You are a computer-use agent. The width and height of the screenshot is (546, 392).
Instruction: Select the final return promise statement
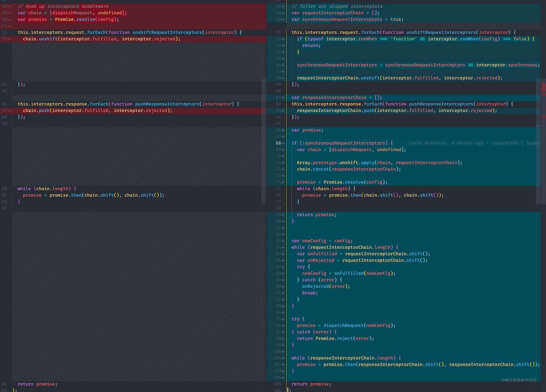312,384
